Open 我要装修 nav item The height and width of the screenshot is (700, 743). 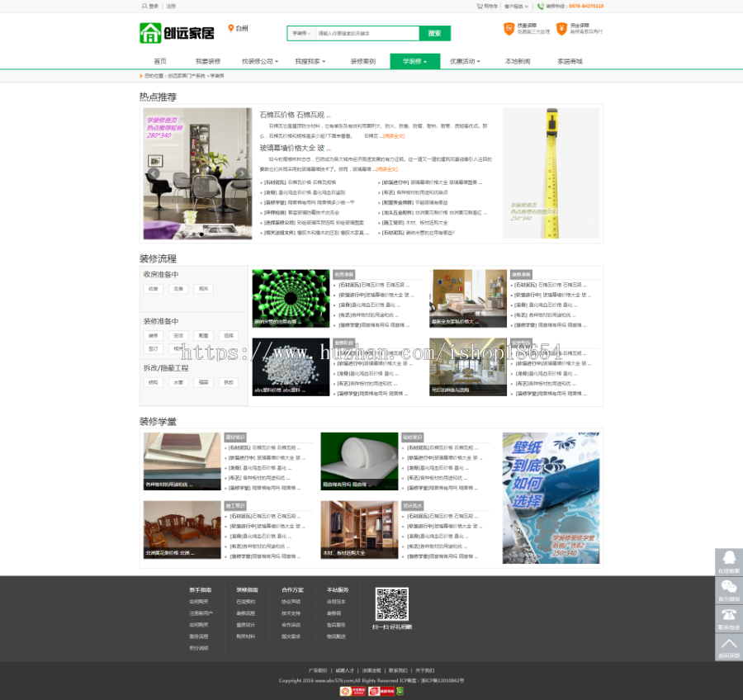point(208,61)
